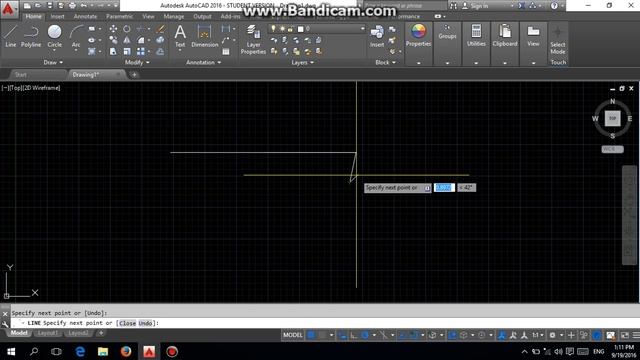Toggle dynamic input in status bar

tap(342, 335)
